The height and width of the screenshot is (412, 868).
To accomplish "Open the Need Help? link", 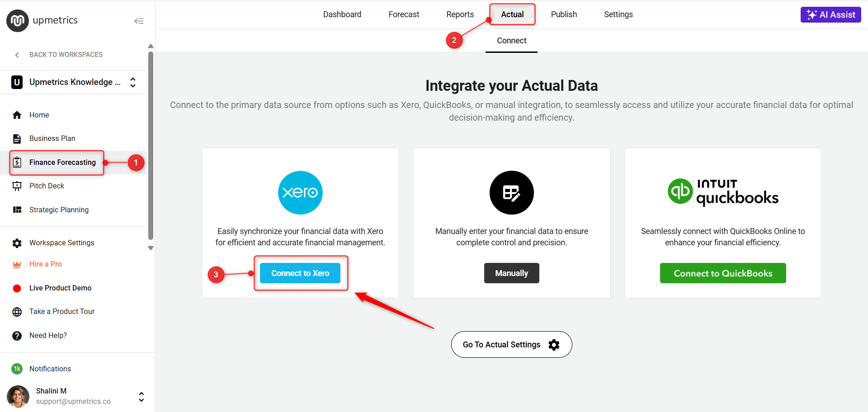I will coord(48,336).
